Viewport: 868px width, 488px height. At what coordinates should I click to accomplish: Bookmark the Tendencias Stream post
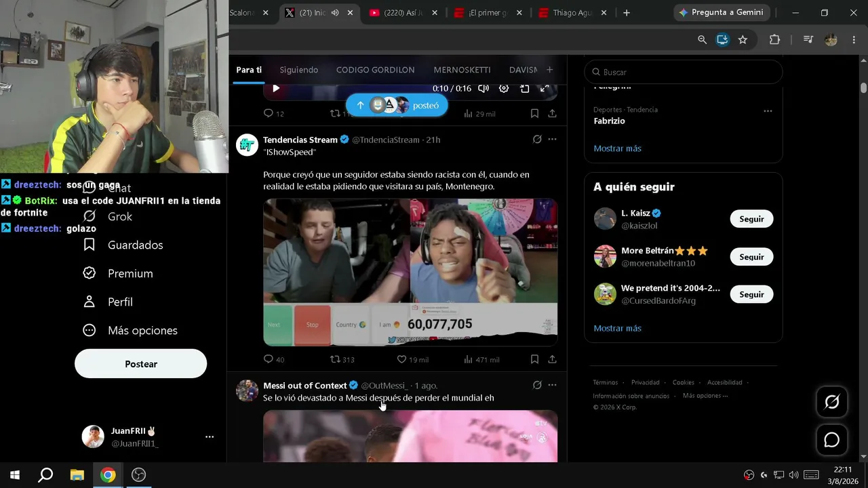(x=534, y=359)
